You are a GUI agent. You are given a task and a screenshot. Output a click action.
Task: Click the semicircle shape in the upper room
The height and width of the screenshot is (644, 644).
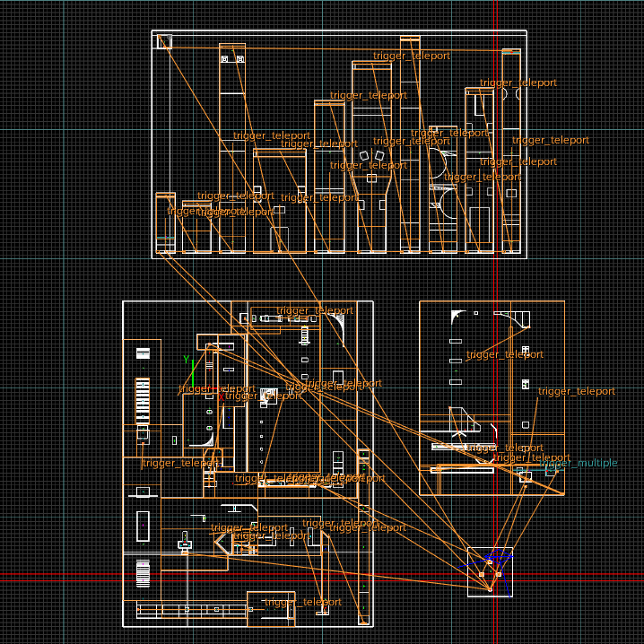coord(439,165)
